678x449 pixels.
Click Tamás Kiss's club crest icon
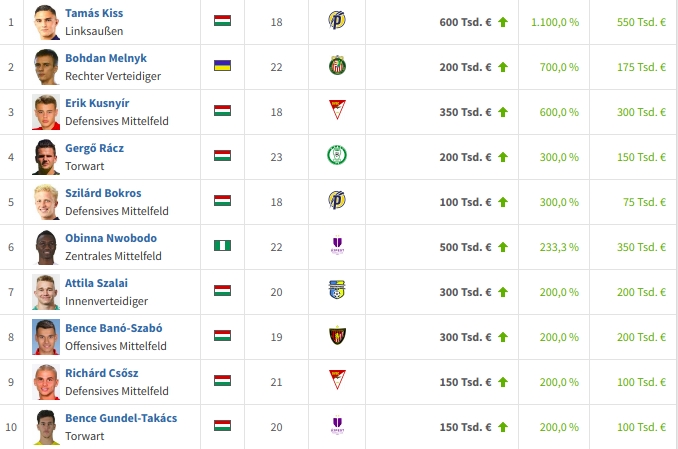coord(337,21)
